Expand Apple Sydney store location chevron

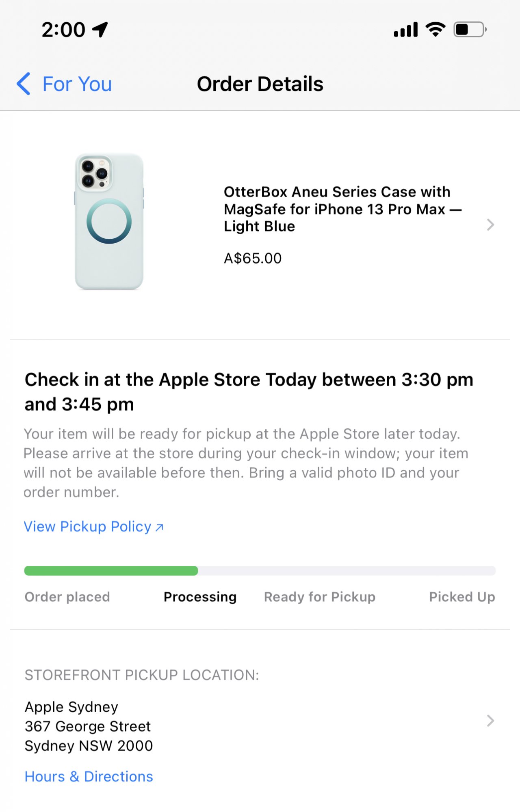tap(490, 721)
